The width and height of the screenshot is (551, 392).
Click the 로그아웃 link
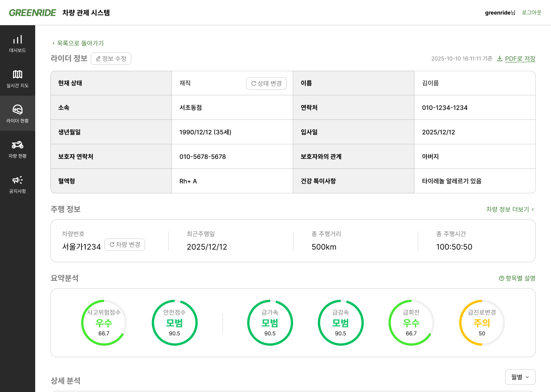point(531,13)
